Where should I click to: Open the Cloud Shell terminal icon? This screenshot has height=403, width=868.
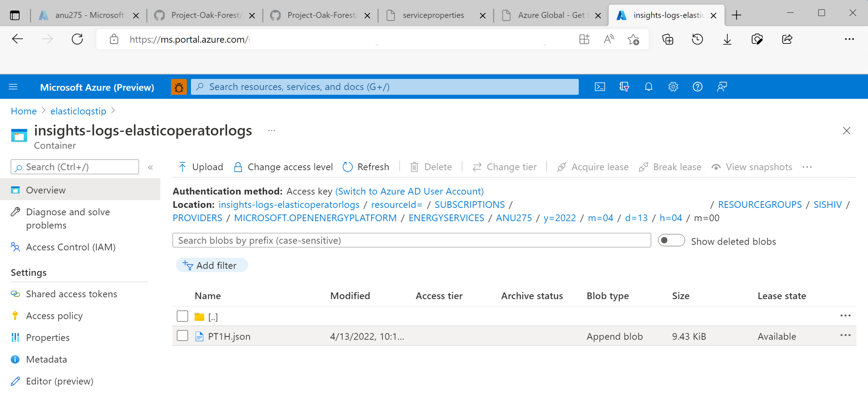pyautogui.click(x=599, y=87)
